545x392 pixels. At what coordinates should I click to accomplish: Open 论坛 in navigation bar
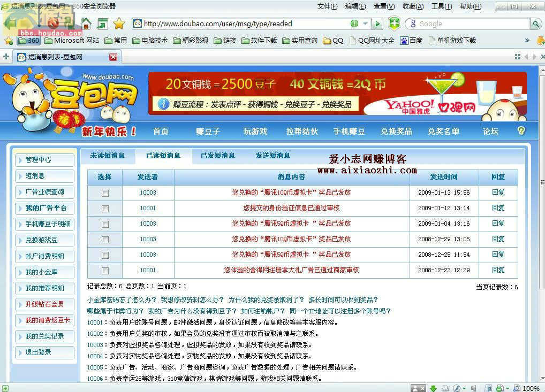490,131
